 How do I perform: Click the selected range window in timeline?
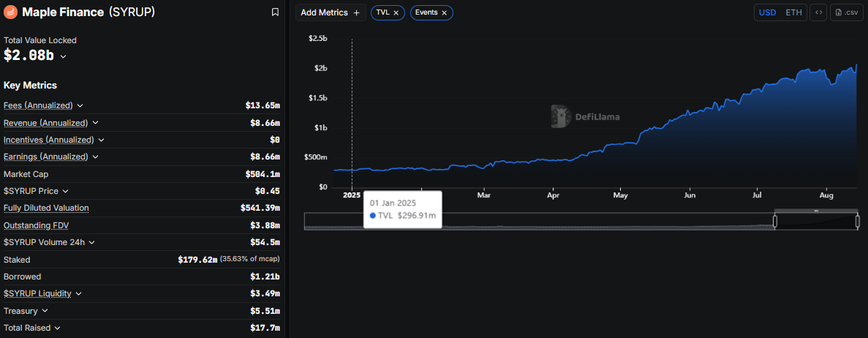point(816,222)
